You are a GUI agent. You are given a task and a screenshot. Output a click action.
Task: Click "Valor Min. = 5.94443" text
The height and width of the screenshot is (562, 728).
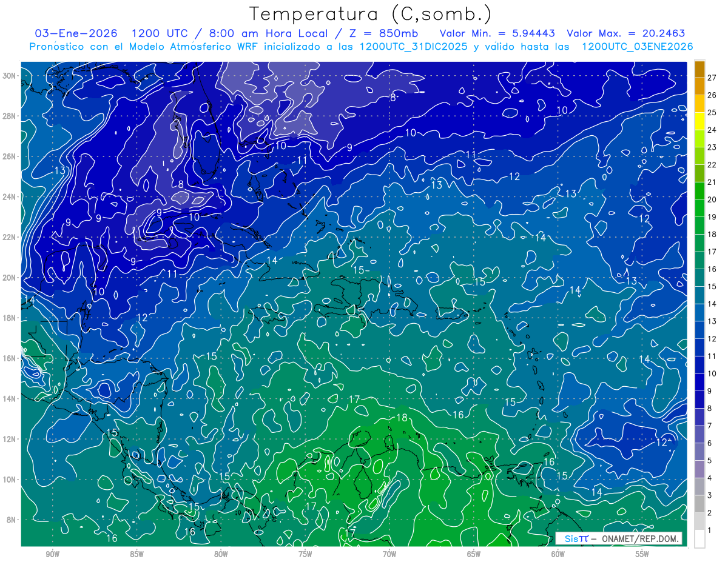coord(498,33)
